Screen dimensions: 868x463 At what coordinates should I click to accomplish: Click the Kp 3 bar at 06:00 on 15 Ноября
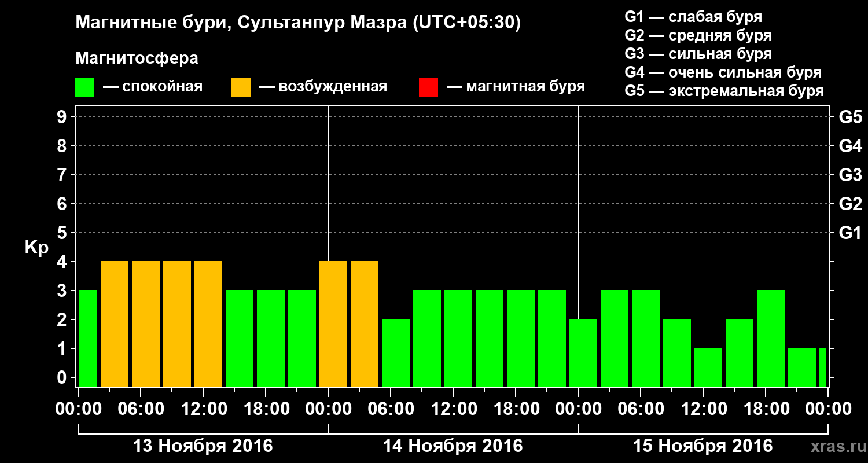[x=646, y=338]
